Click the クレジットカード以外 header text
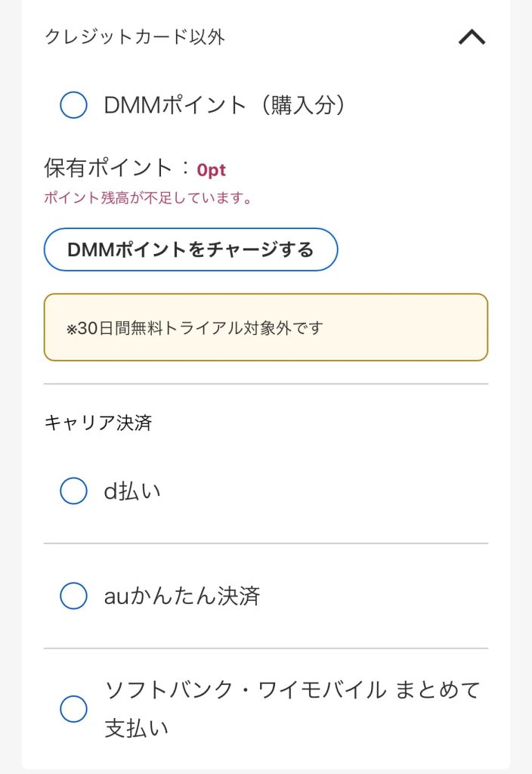Viewport: 532px width, 774px height. [x=135, y=37]
